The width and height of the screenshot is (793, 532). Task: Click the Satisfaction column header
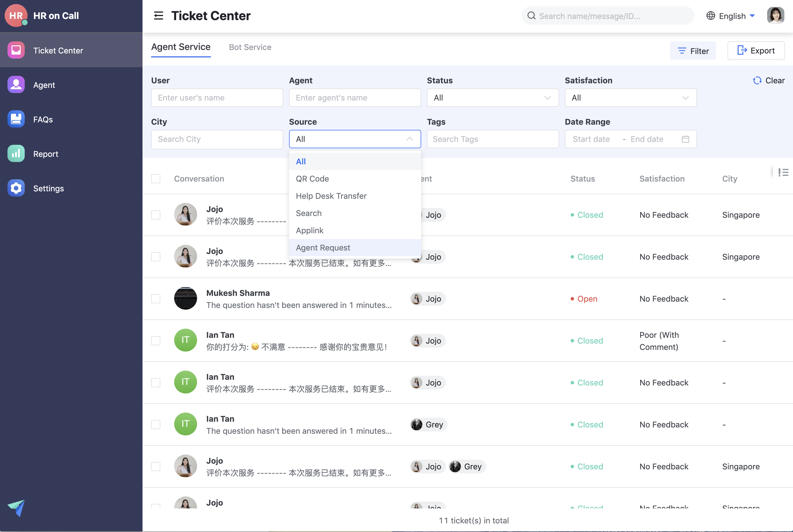point(662,179)
